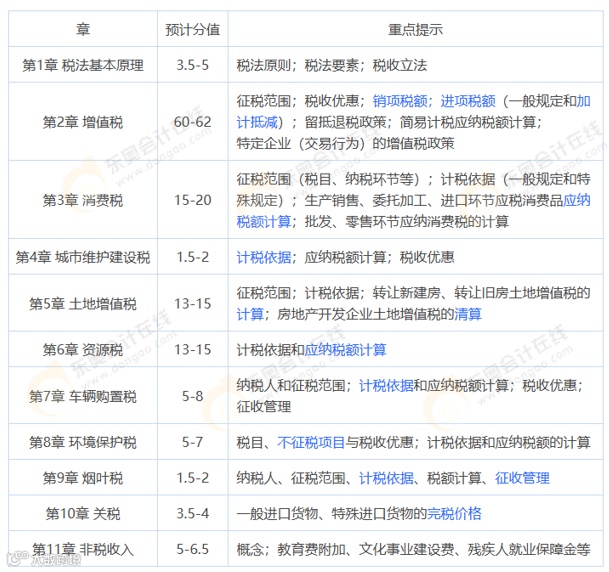The width and height of the screenshot is (609, 572).
Task: Click cell 第7章 车辆购置税
Action: 83,396
